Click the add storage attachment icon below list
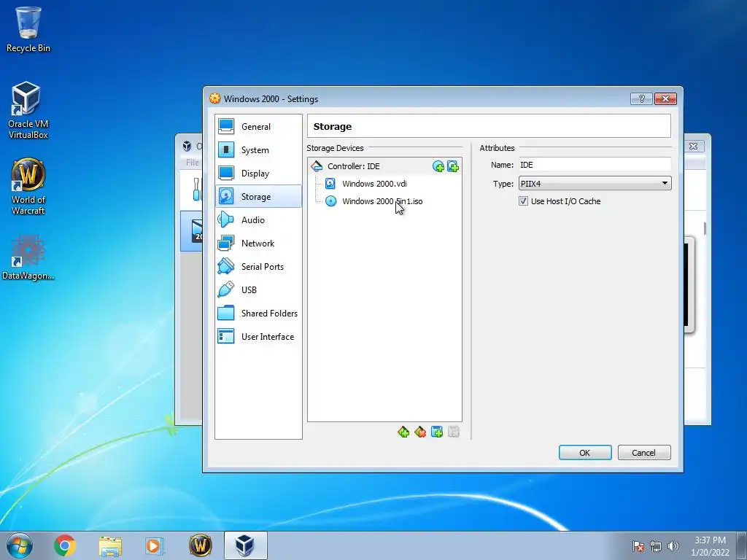The width and height of the screenshot is (747, 560). pos(437,432)
